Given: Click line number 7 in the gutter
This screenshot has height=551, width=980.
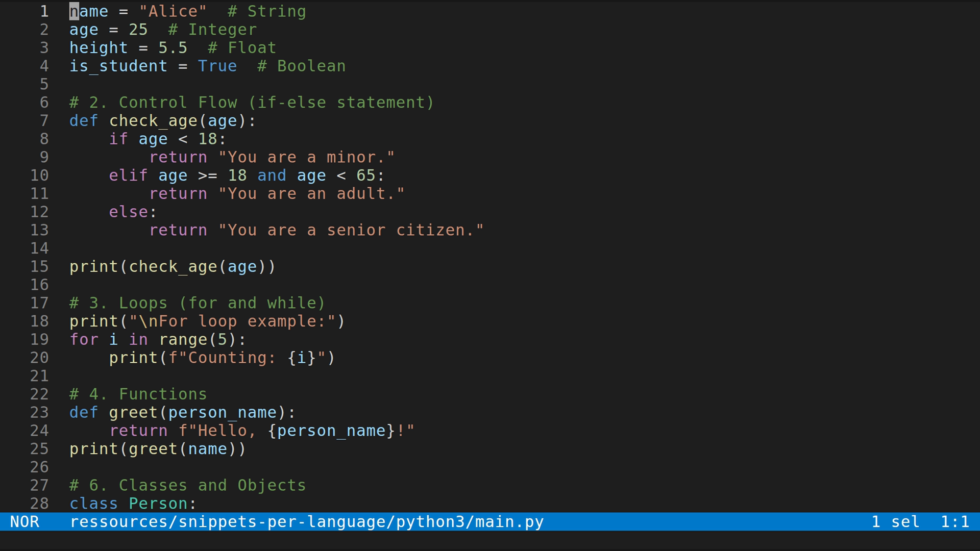Looking at the screenshot, I should [x=44, y=121].
